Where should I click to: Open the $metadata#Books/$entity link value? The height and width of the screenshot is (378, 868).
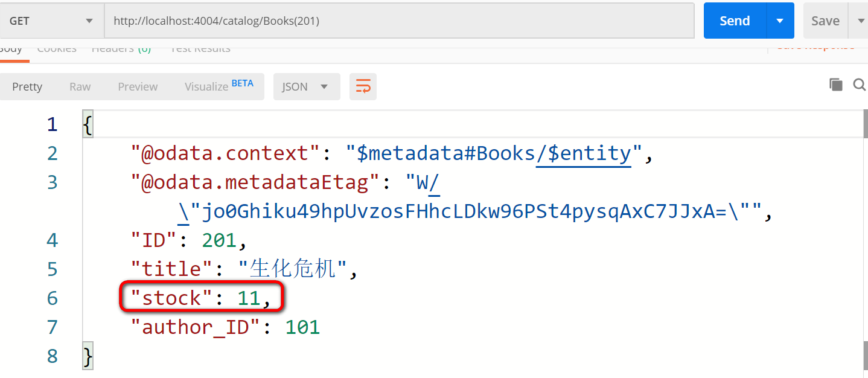(494, 153)
